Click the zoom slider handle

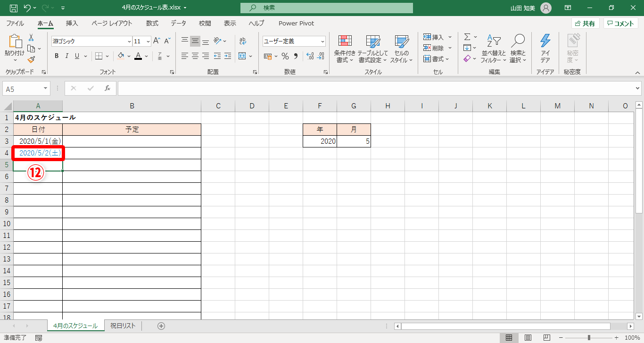[x=589, y=338]
